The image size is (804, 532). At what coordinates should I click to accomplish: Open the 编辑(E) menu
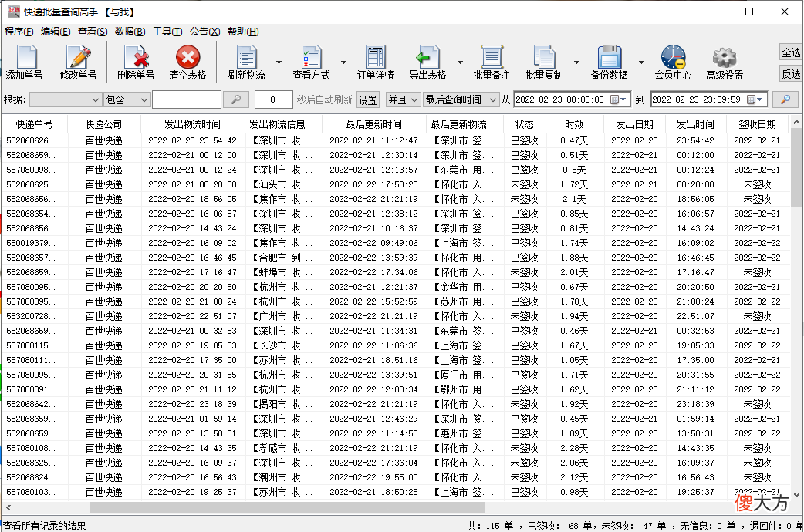pyautogui.click(x=56, y=32)
